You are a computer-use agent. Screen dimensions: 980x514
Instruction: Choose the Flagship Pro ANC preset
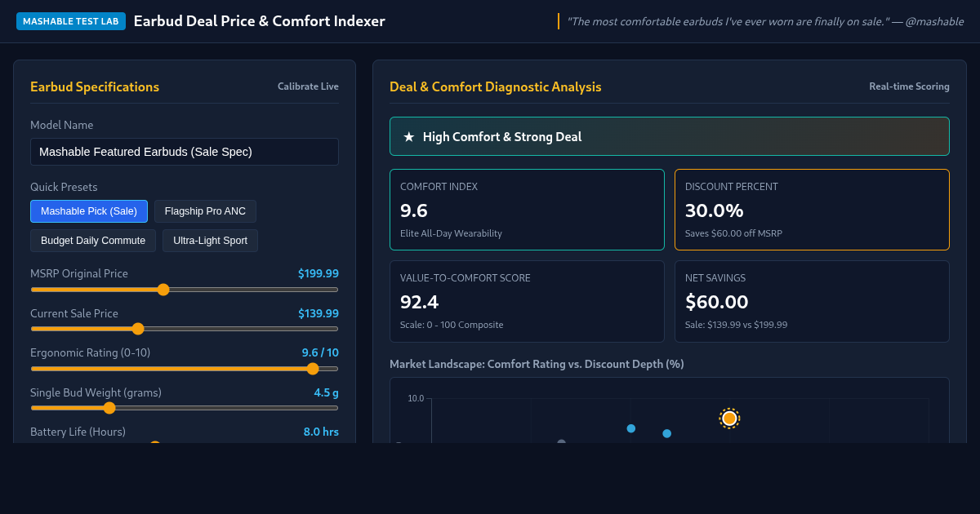[205, 211]
